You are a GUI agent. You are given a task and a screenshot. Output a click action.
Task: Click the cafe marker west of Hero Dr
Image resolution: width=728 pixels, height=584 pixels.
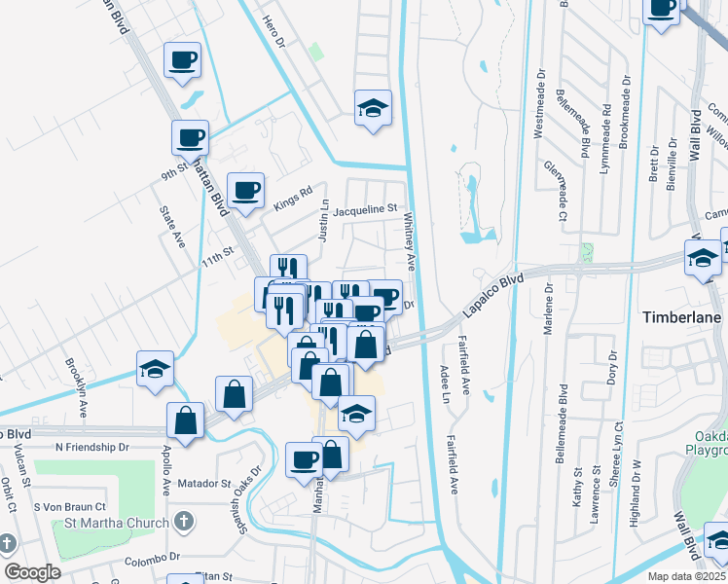[x=183, y=61]
